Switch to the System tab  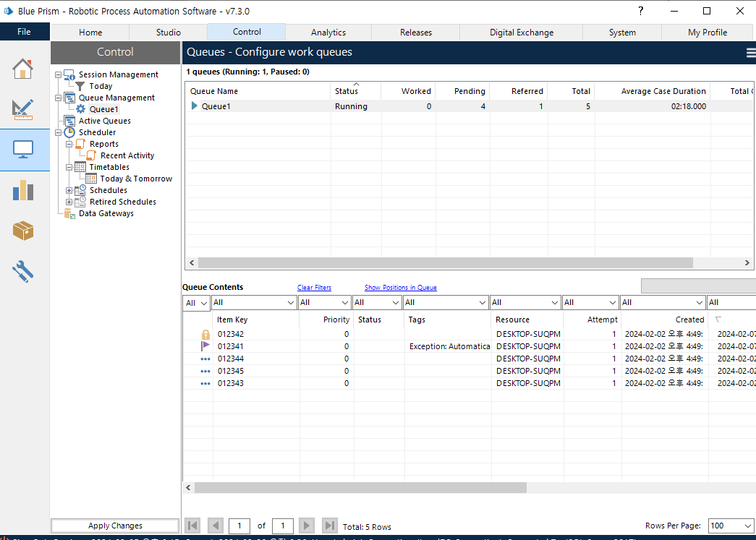(622, 33)
